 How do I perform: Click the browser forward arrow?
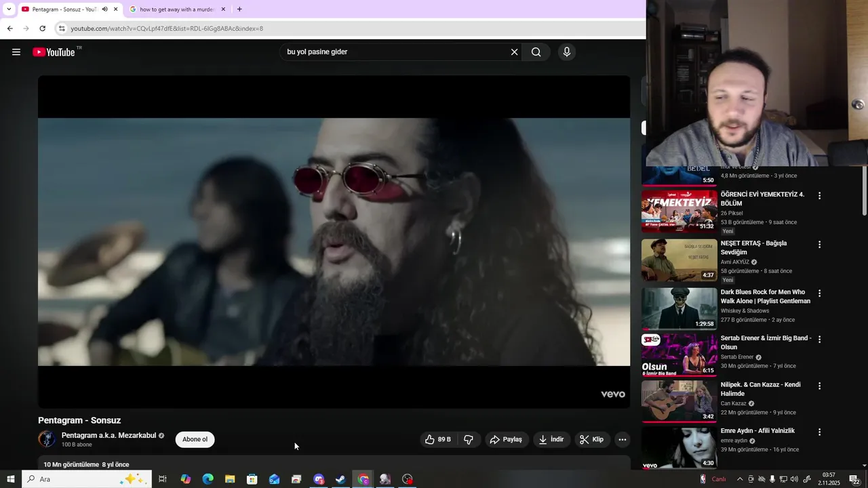tap(26, 28)
